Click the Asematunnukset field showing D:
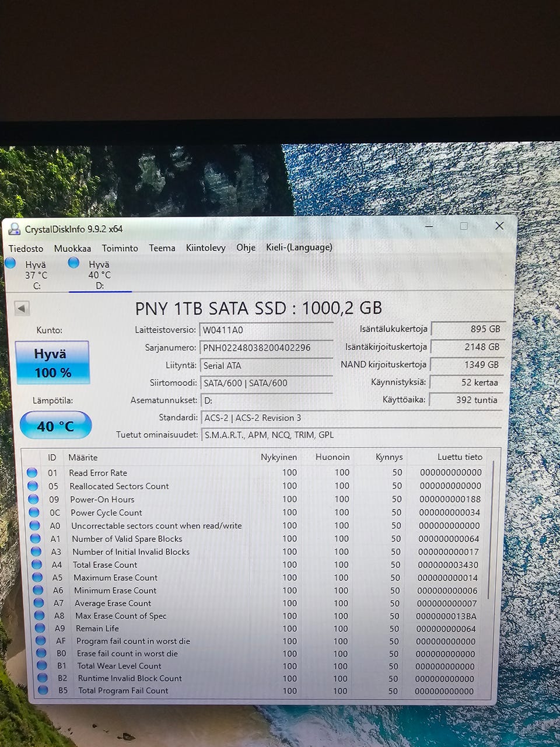The height and width of the screenshot is (747, 560). pos(267,401)
